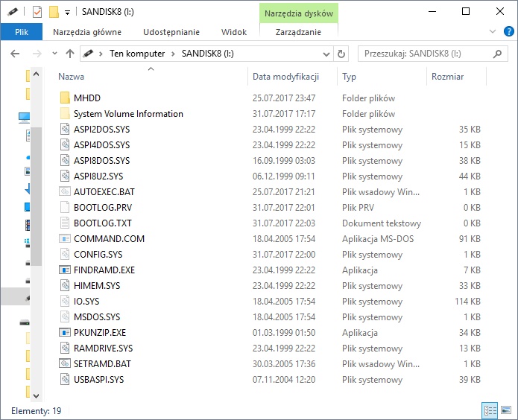
Task: Expand the breadcrumb chevron after Ten komputer
Action: pyautogui.click(x=173, y=54)
